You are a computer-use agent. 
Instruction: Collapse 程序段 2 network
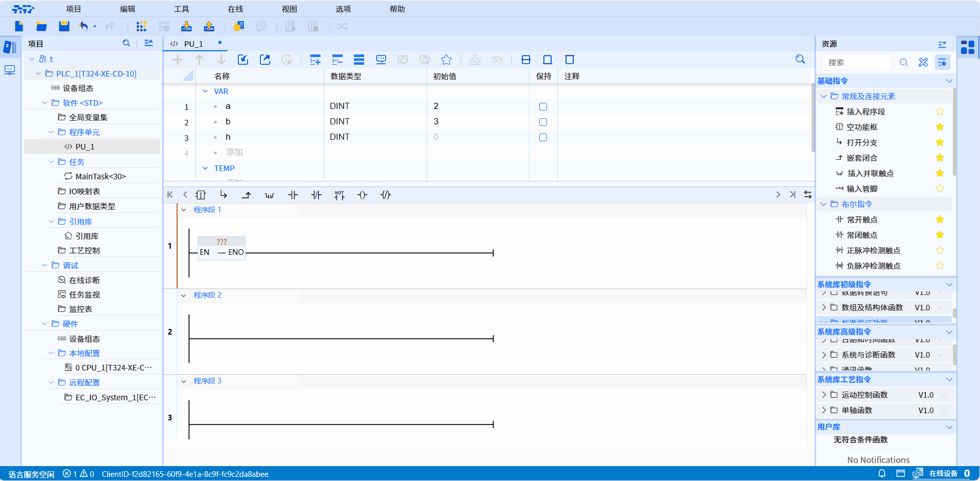pyautogui.click(x=184, y=295)
